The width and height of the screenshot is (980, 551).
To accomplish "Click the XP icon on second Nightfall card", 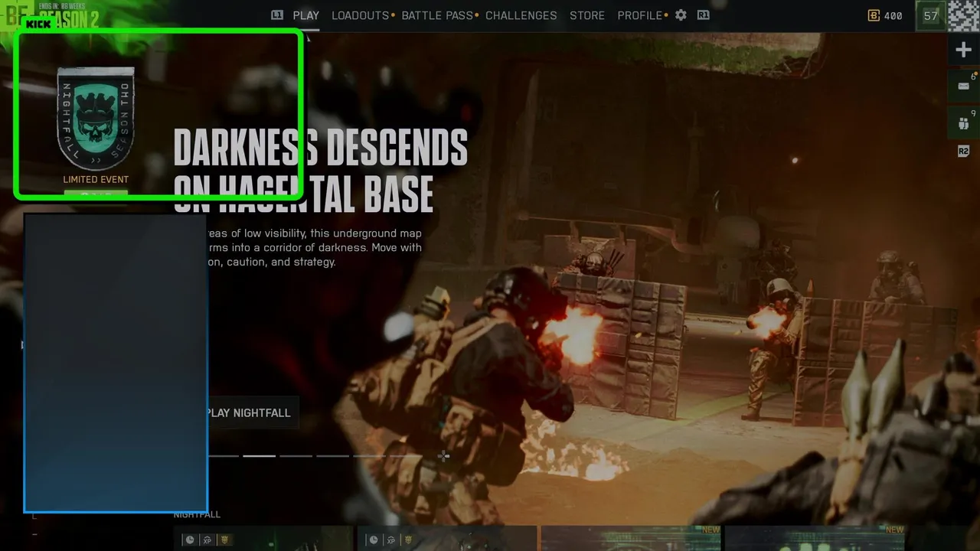I will pyautogui.click(x=391, y=540).
